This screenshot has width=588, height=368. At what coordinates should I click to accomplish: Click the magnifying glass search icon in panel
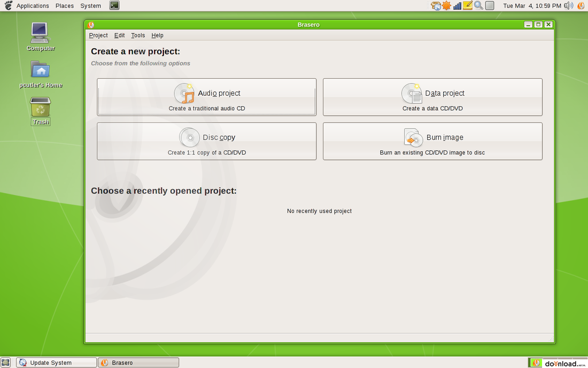pyautogui.click(x=478, y=5)
